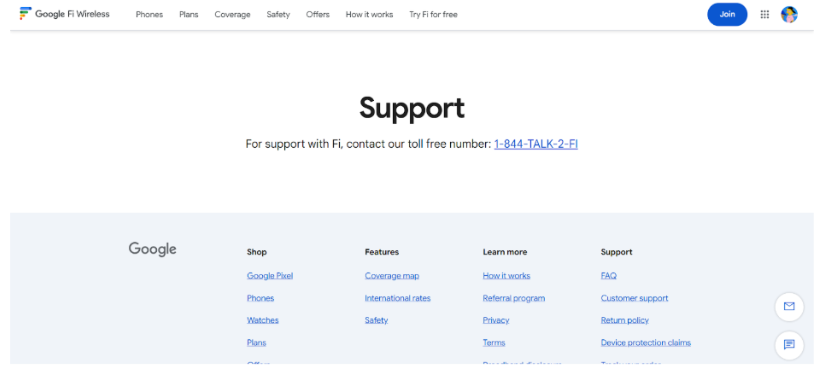Viewport: 818px width, 368px height.
Task: Open the Google Pixel footer link
Action: [270, 276]
